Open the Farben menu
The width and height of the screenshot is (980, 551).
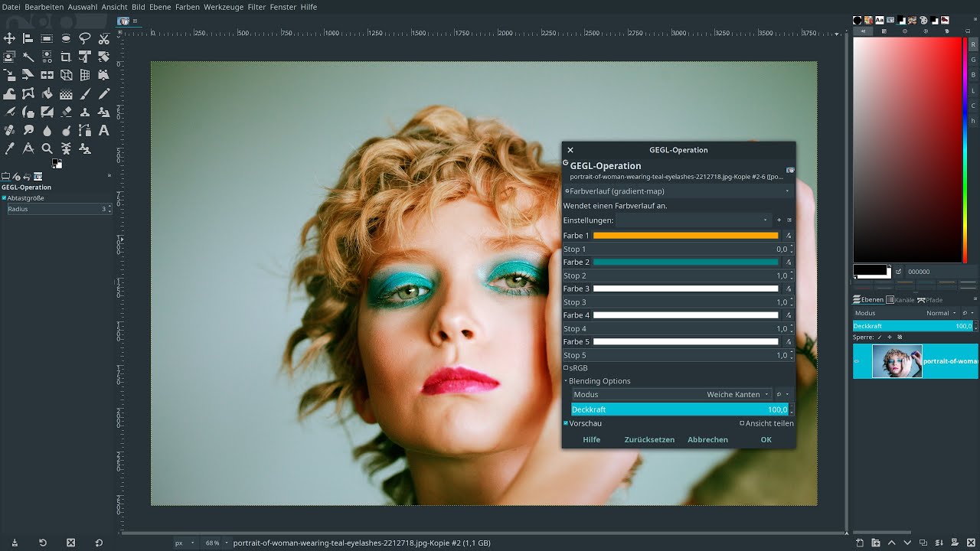point(188,7)
